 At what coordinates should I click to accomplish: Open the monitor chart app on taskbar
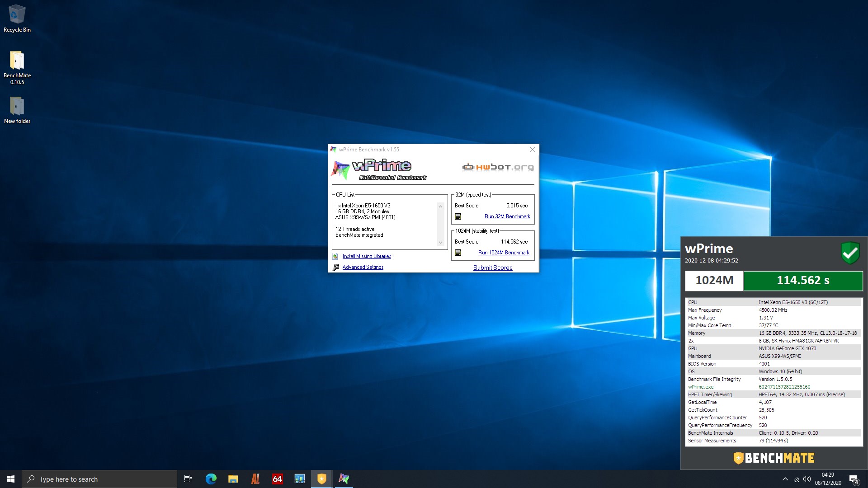pos(300,479)
